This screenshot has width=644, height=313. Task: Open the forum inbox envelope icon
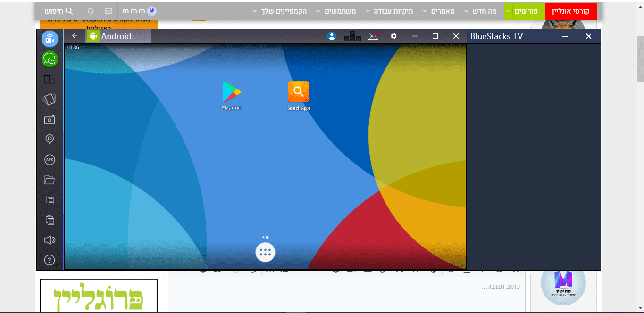coord(109,11)
